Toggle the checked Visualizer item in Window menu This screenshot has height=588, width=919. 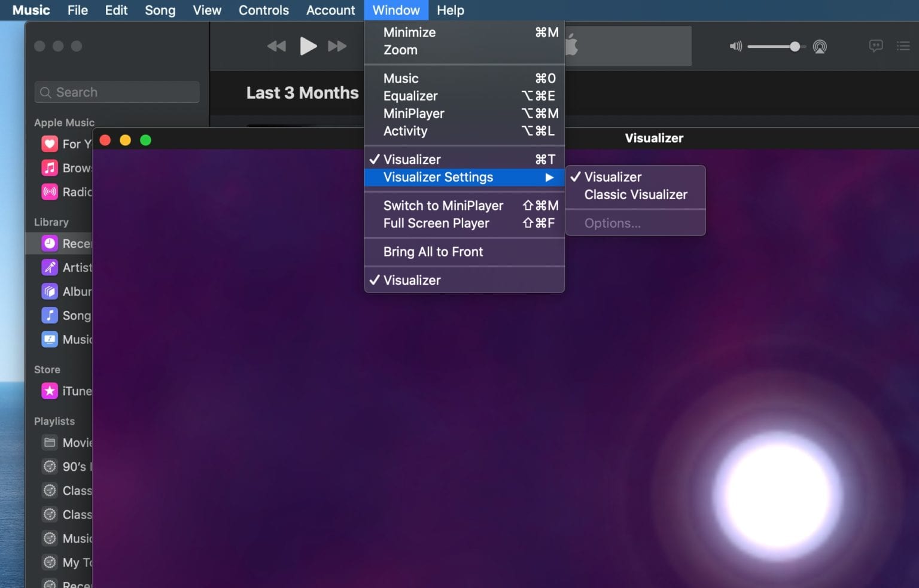[x=413, y=159]
